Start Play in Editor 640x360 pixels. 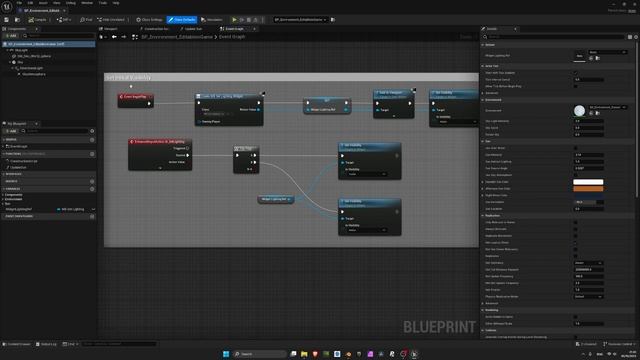point(234,20)
